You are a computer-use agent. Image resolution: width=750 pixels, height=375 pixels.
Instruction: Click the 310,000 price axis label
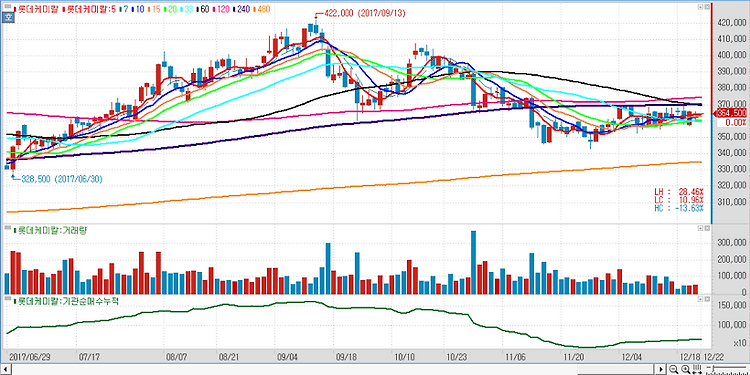pyautogui.click(x=732, y=202)
